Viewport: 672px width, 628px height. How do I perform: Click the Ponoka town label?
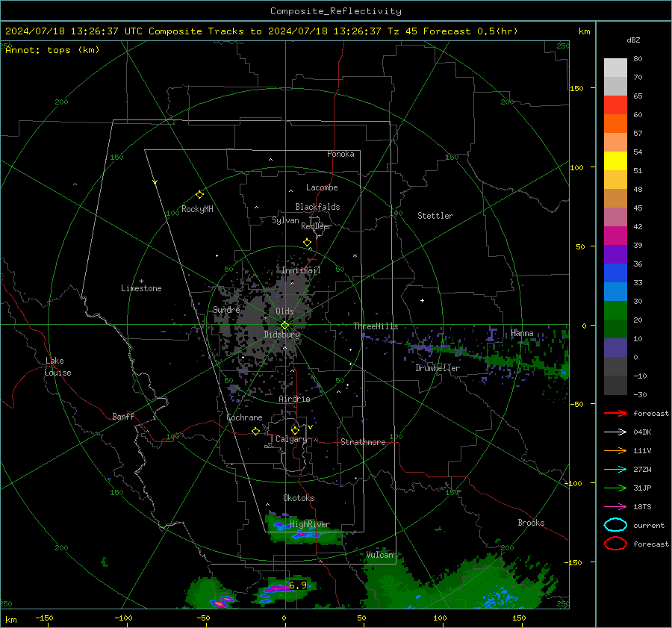click(340, 154)
